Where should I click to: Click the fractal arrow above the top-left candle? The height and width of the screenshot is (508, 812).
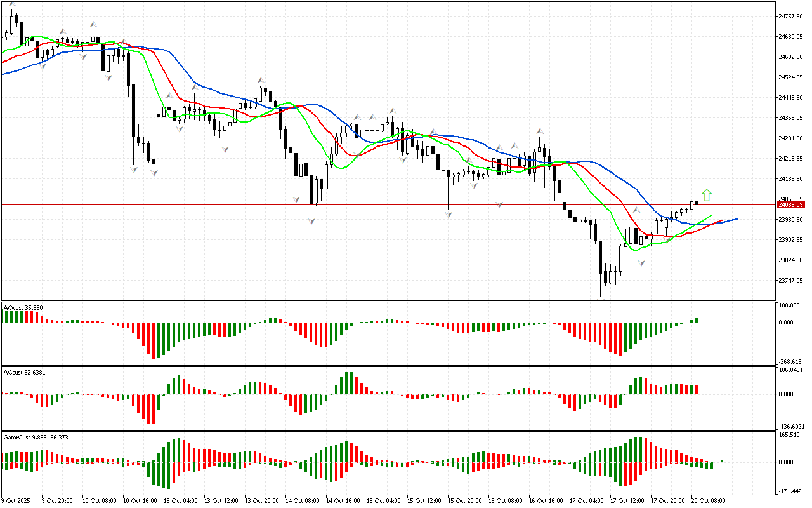coord(13,5)
